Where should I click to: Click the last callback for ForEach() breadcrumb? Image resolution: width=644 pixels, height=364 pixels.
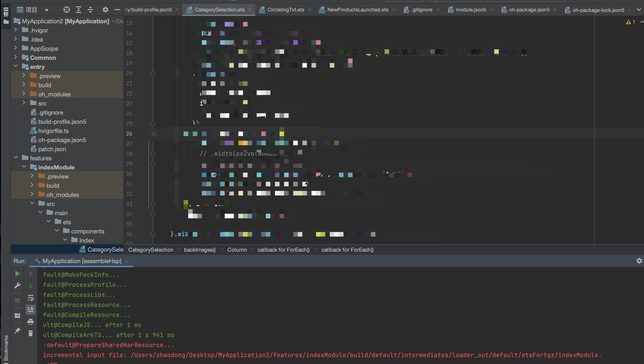click(x=347, y=250)
